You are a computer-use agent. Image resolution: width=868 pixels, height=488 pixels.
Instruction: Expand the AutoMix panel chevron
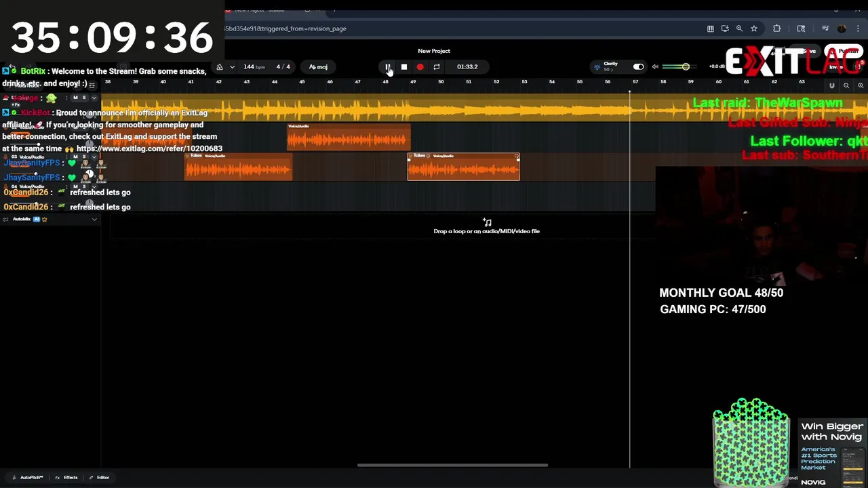94,220
